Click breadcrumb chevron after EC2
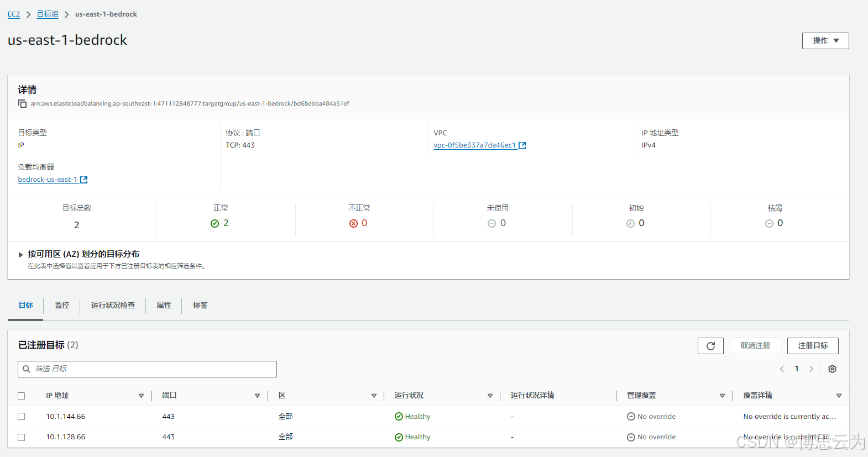This screenshot has width=868, height=457. click(x=28, y=14)
